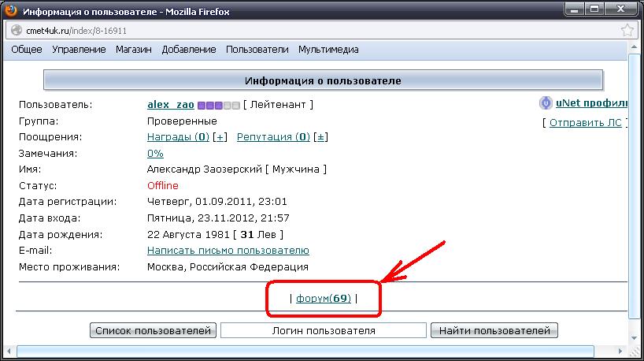Click the horizontal scrollbar left arrow
The image size is (644, 361).
pos(9,352)
